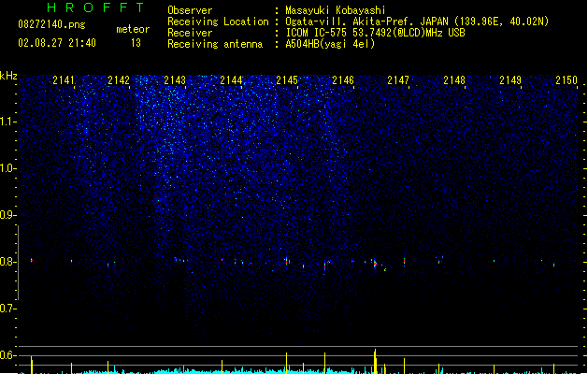The width and height of the screenshot is (588, 374).
Task: Click the Observer label
Action: pyautogui.click(x=190, y=10)
